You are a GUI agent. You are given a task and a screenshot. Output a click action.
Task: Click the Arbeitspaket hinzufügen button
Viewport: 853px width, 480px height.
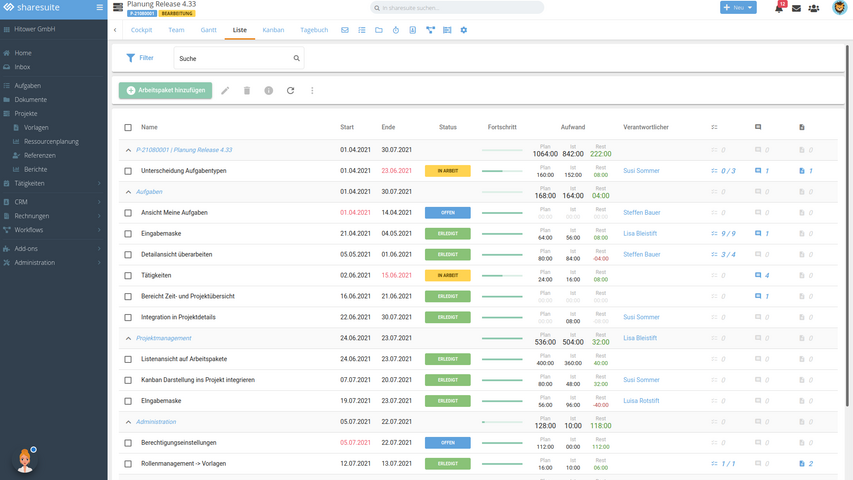(165, 91)
